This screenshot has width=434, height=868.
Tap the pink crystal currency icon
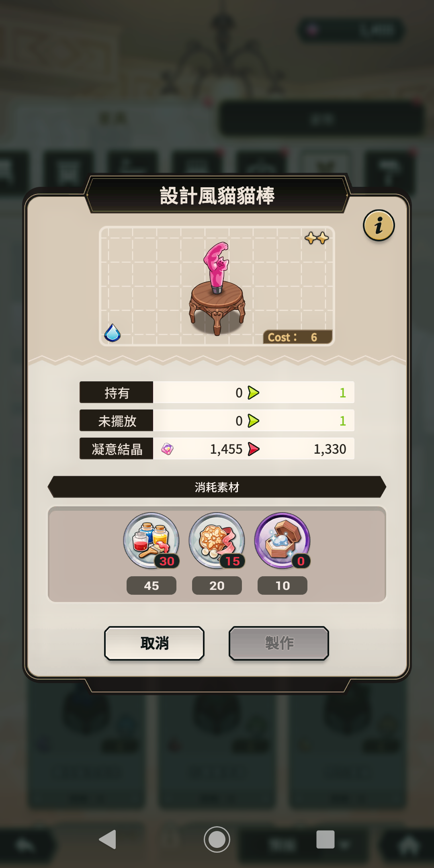167,449
